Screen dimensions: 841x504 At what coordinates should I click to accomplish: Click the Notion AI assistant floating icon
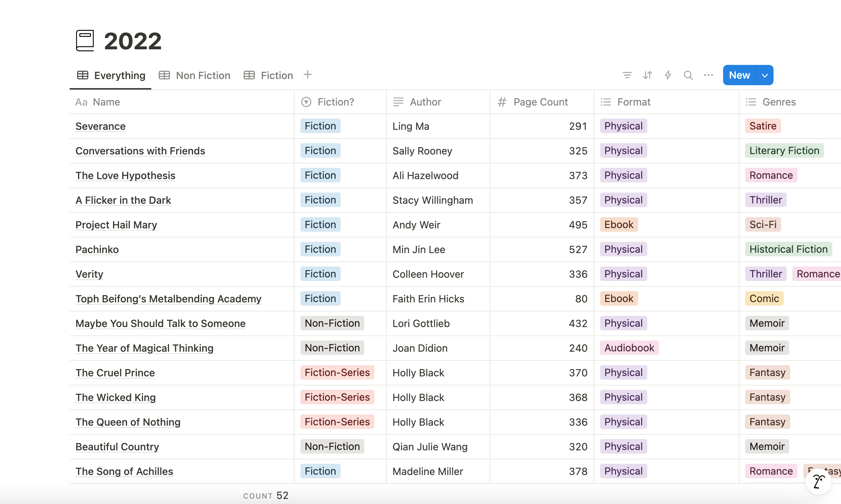coord(818,482)
